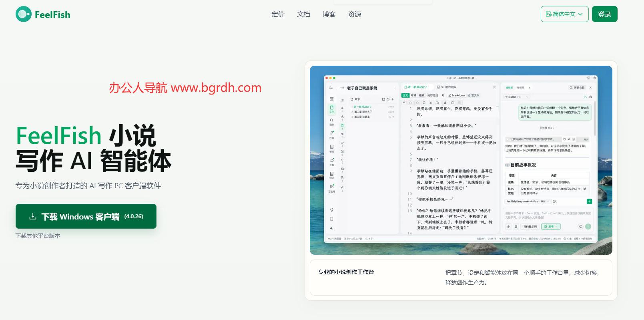Switch to 今日创作建议 tab in preview

click(x=447, y=87)
